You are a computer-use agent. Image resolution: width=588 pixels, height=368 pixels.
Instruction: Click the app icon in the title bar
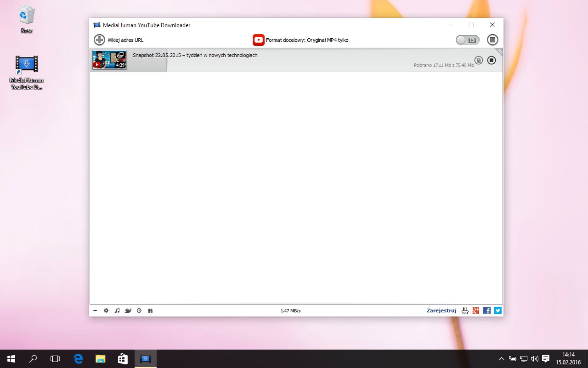tap(97, 25)
